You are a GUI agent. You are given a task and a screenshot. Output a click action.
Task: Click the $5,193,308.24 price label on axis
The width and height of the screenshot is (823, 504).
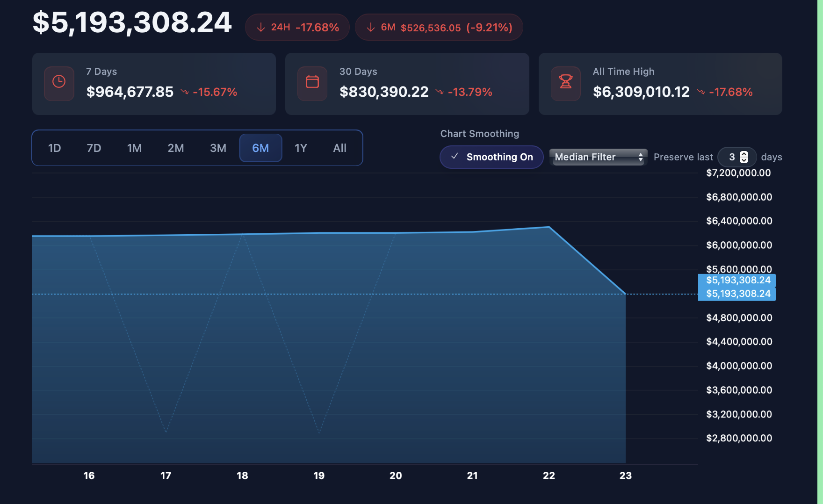click(737, 294)
